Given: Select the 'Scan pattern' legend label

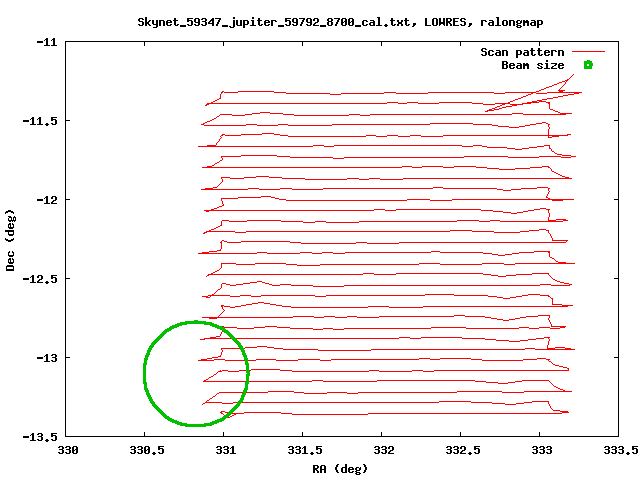Looking at the screenshot, I should (x=522, y=52).
